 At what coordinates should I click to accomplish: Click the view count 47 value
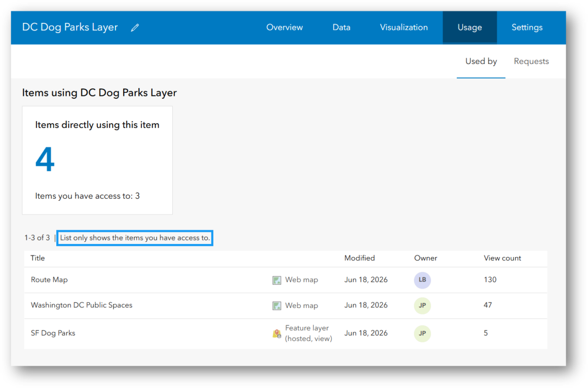(488, 305)
